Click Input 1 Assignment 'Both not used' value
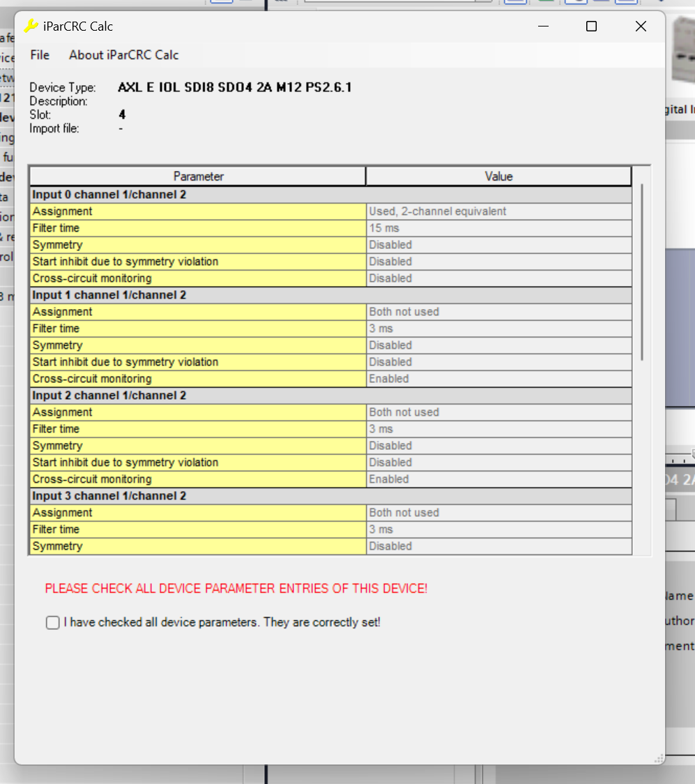Screen dimensions: 695x784 pos(498,312)
